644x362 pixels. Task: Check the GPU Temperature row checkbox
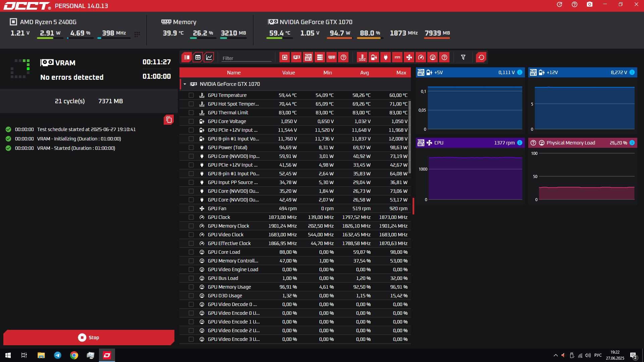click(191, 95)
